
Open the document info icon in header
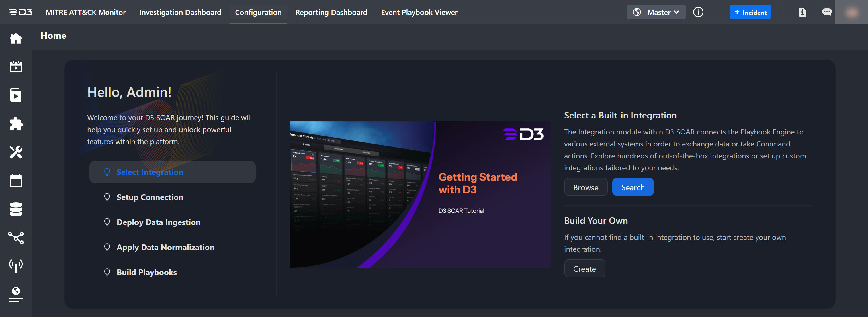click(x=802, y=12)
